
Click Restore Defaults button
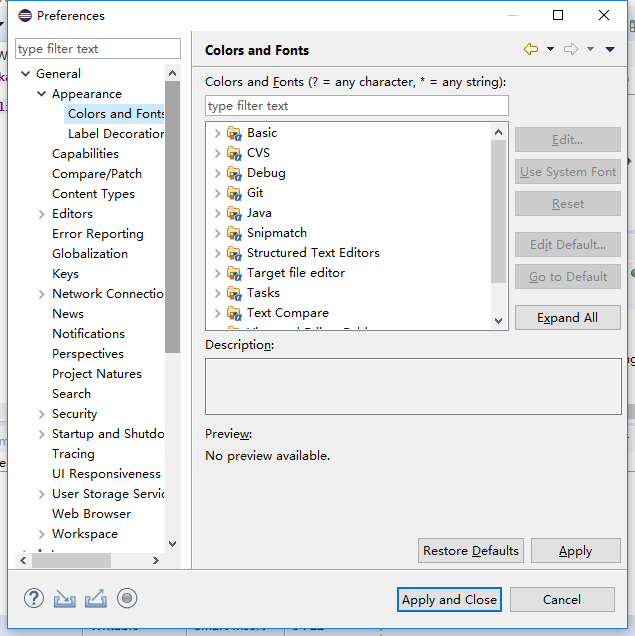(x=471, y=550)
